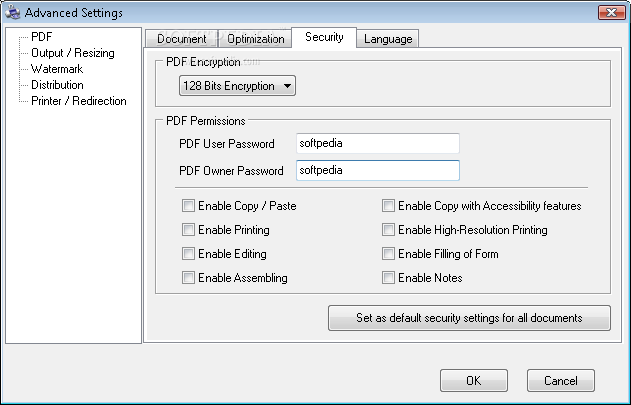Tick Enable Assembling checkbox
The width and height of the screenshot is (631, 405).
click(188, 277)
